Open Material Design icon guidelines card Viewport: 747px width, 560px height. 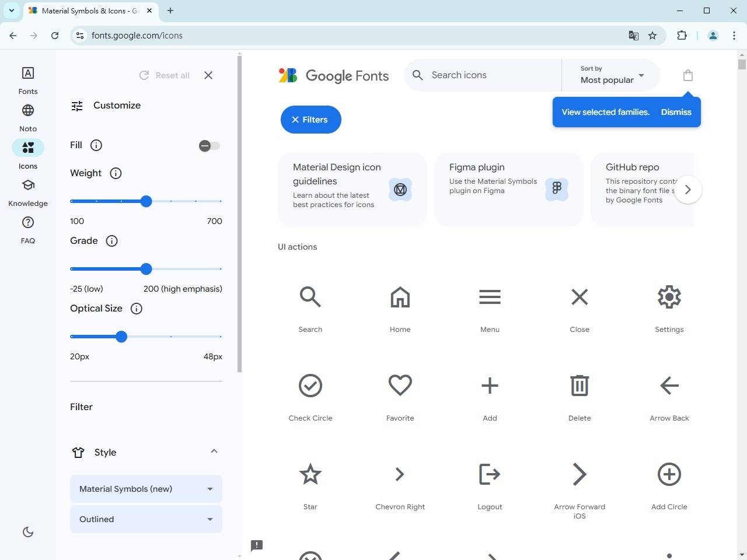tap(352, 190)
